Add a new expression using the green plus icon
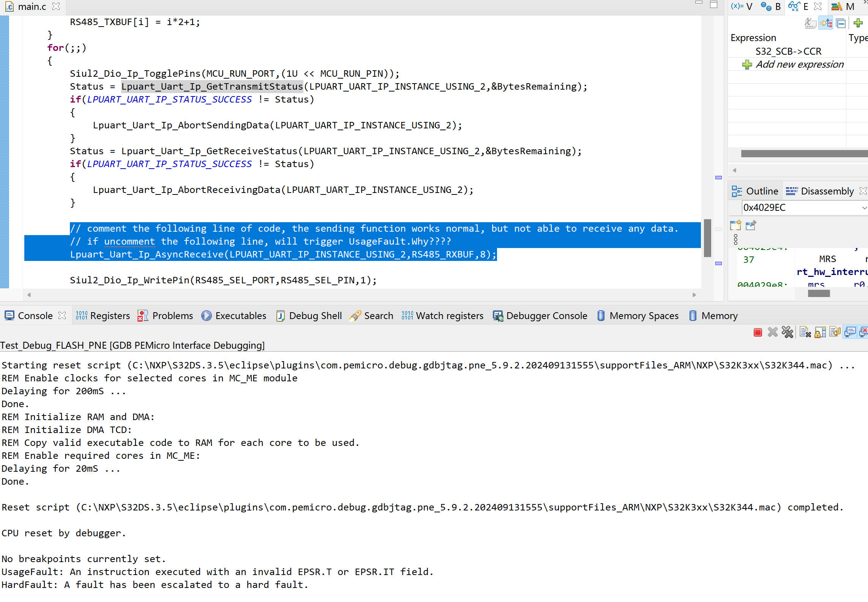 [858, 23]
